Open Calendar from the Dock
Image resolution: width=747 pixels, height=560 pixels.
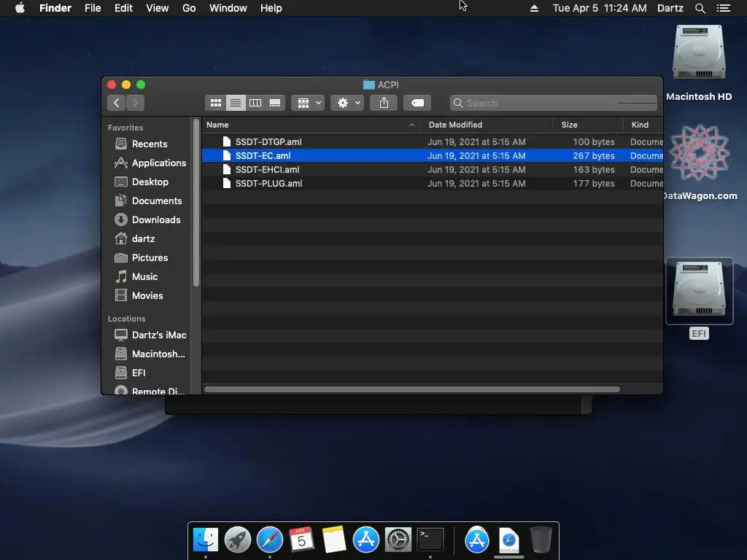pos(301,540)
